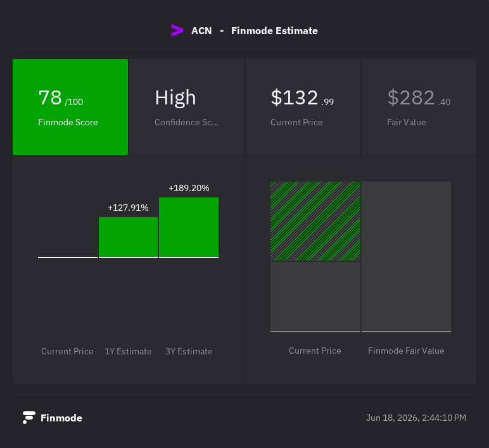Click the 1Y Estimate axis label
Image resolution: width=489 pixels, height=448 pixels.
click(128, 351)
